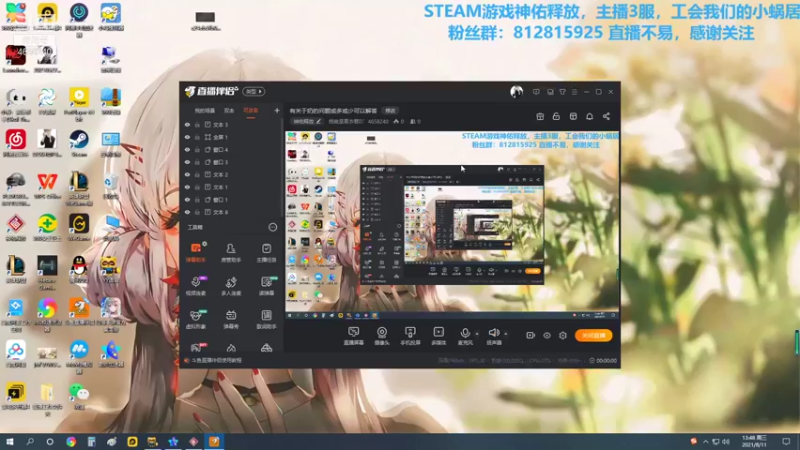Open the taskbar search magnifier
Image resolution: width=800 pixels, height=450 pixels.
click(x=30, y=441)
